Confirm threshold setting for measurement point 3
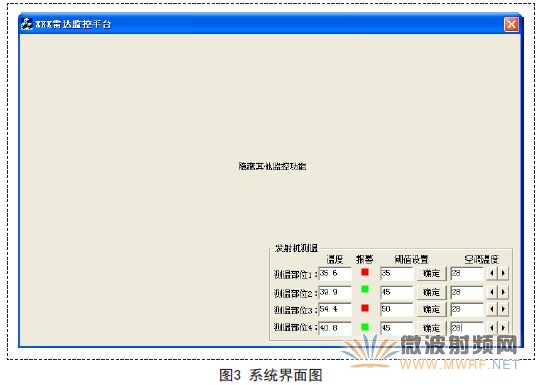Viewport: 539px width, 385px height. point(431,309)
